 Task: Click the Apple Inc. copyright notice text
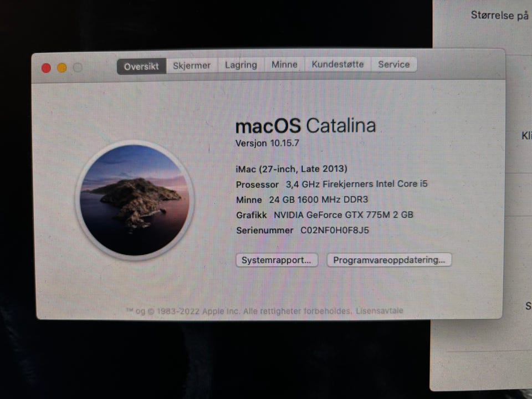[x=239, y=311]
